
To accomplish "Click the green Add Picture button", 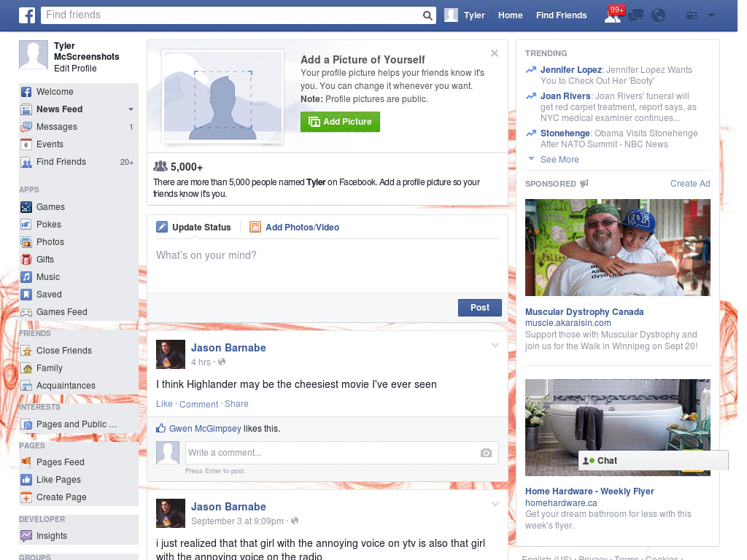I will click(x=340, y=122).
